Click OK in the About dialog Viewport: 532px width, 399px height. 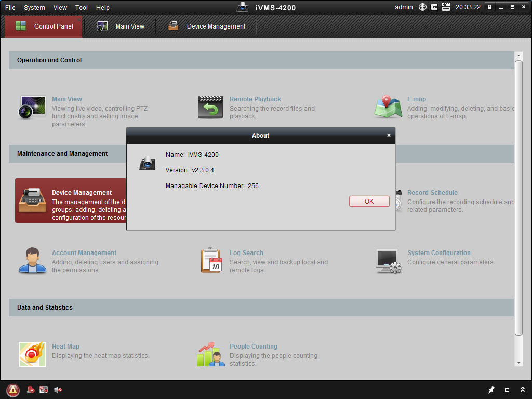pyautogui.click(x=369, y=201)
